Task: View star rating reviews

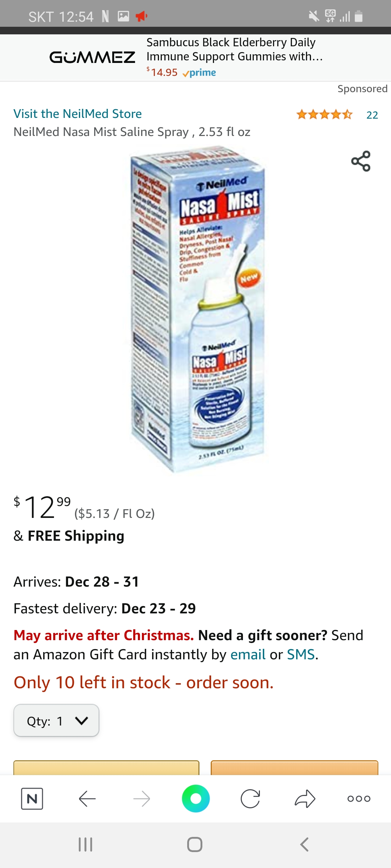Action: point(324,115)
